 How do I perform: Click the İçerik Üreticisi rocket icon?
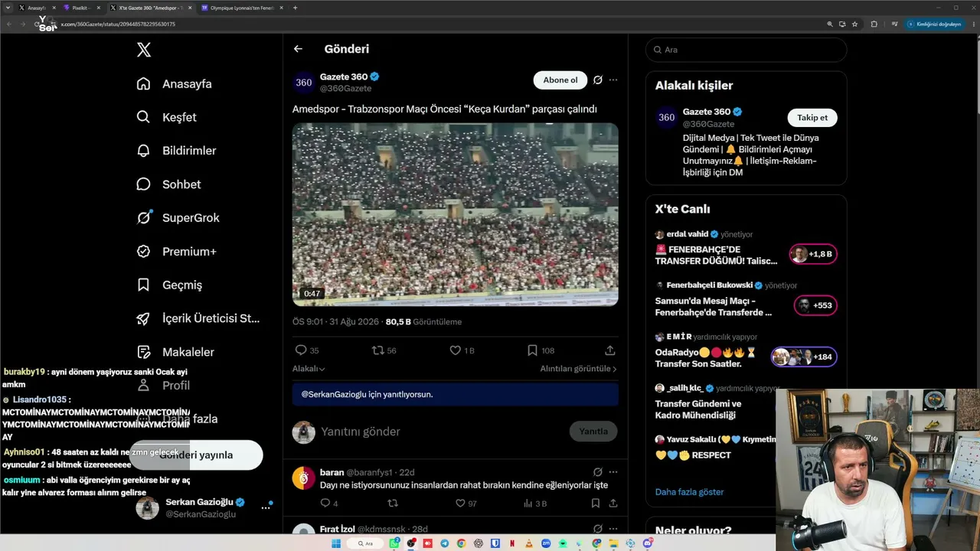143,318
